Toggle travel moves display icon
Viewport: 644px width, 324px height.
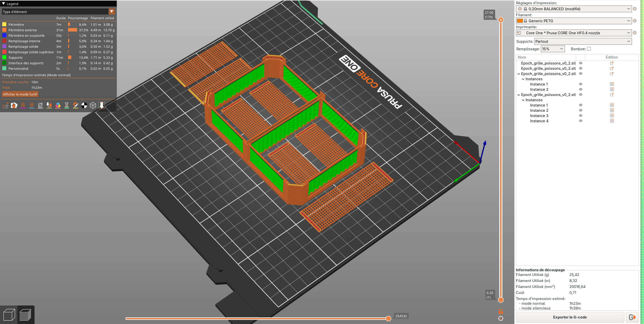tap(5, 105)
